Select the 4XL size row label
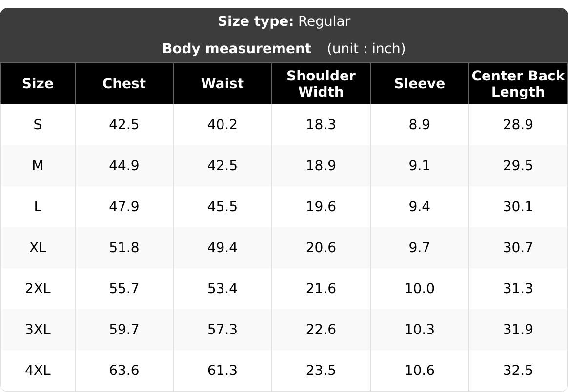The height and width of the screenshot is (392, 568). (x=38, y=370)
